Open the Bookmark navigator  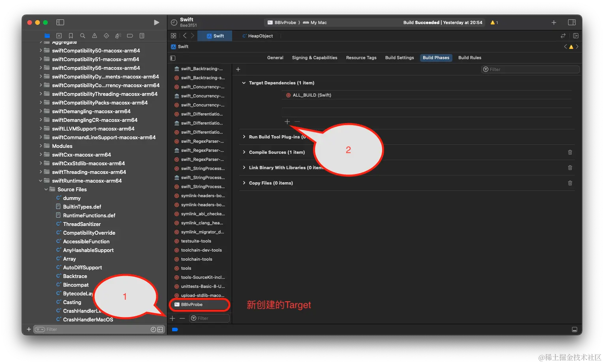[71, 36]
